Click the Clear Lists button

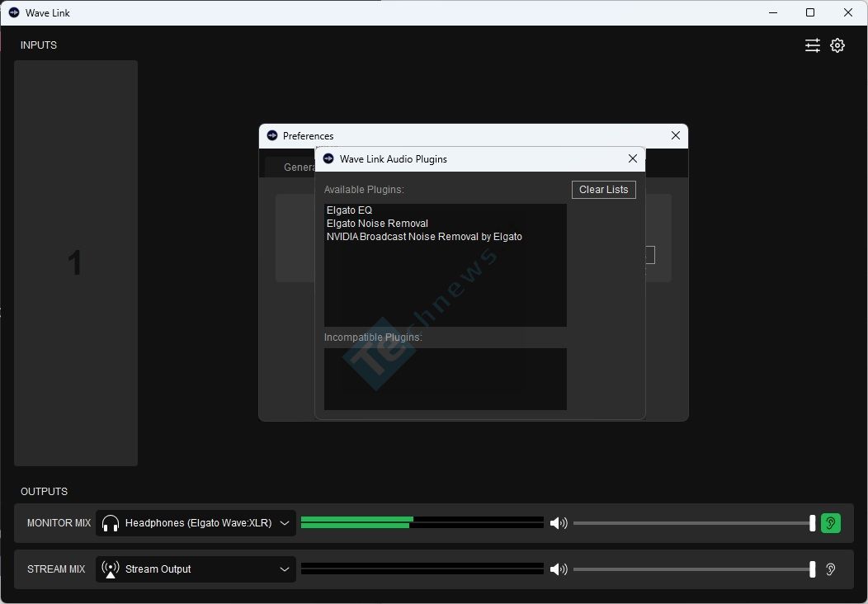tap(603, 190)
